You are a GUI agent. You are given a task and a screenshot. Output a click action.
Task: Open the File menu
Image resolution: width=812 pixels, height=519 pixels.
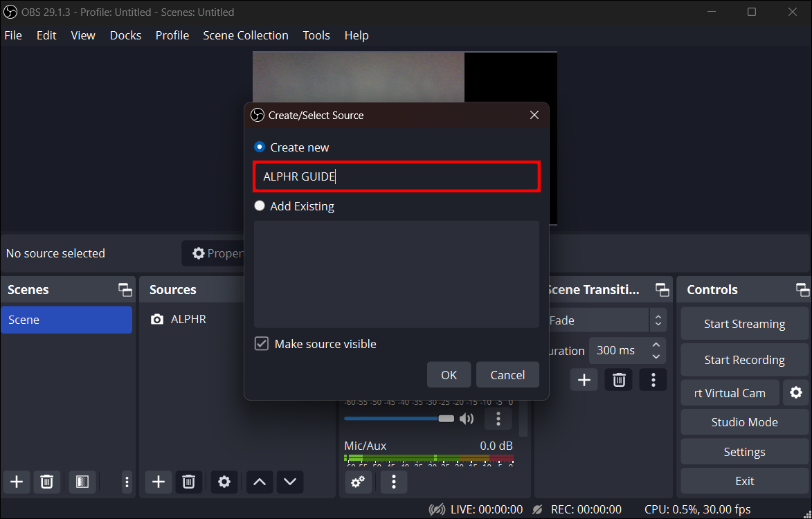coord(13,35)
